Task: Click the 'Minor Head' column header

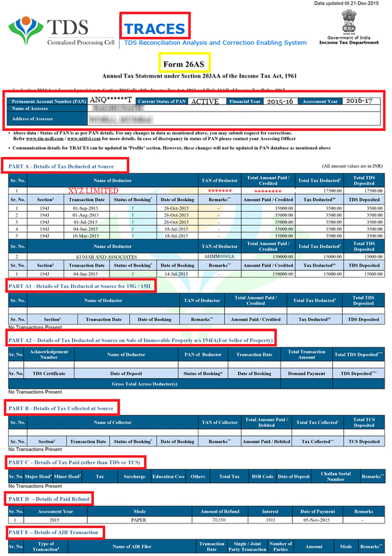Action: tap(67, 477)
